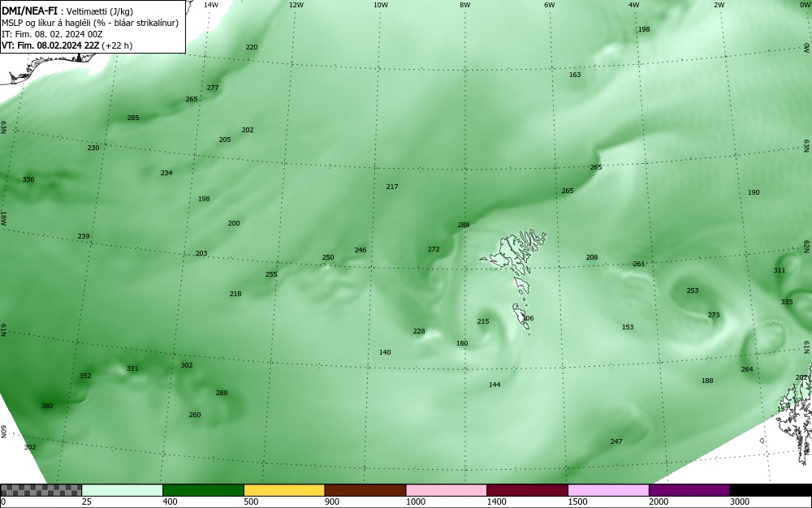The image size is (812, 508).
Task: Click the 157 value near Shetland
Action: (x=783, y=409)
